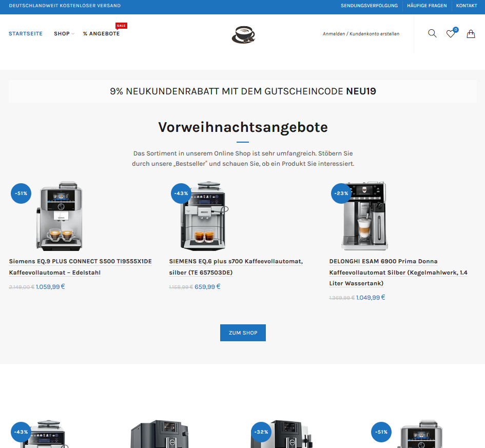This screenshot has height=448, width=485.
Task: Click Anmelden / Kundenkonto erstellen link
Action: tap(361, 34)
